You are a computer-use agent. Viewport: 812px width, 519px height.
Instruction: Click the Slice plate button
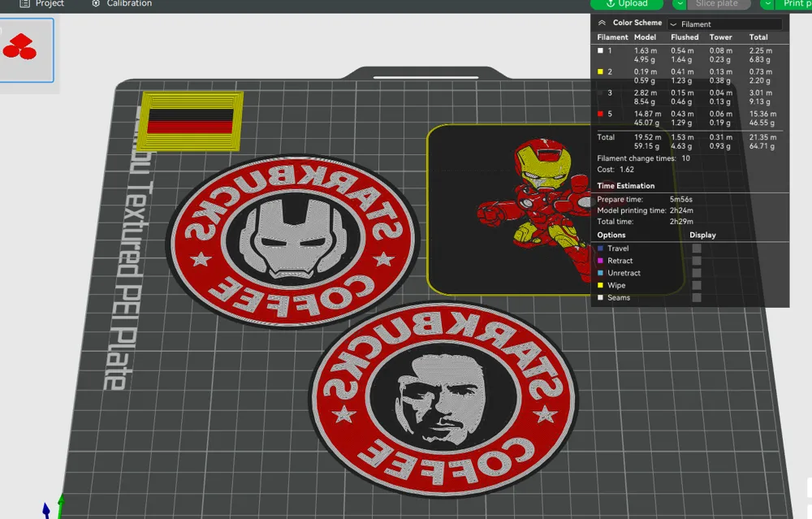coord(718,4)
